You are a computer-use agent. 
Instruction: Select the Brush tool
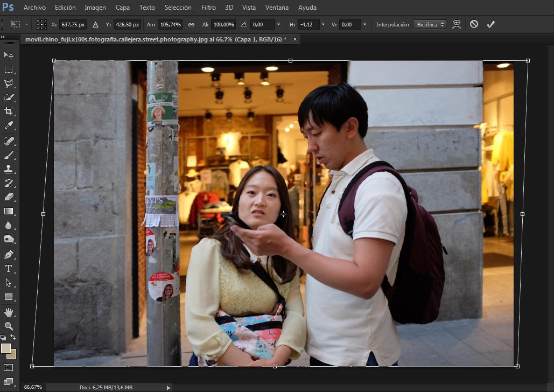(x=9, y=155)
